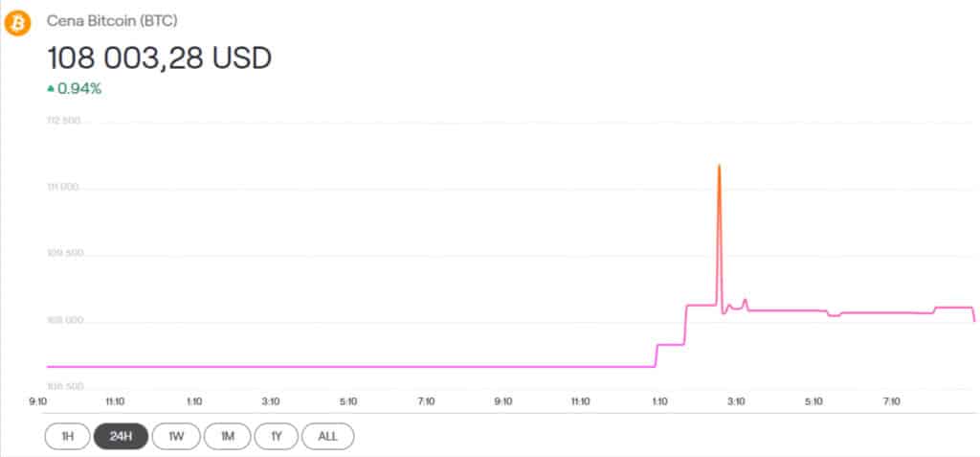The image size is (980, 457).
Task: Click the 108 000 y-axis label
Action: (63, 321)
